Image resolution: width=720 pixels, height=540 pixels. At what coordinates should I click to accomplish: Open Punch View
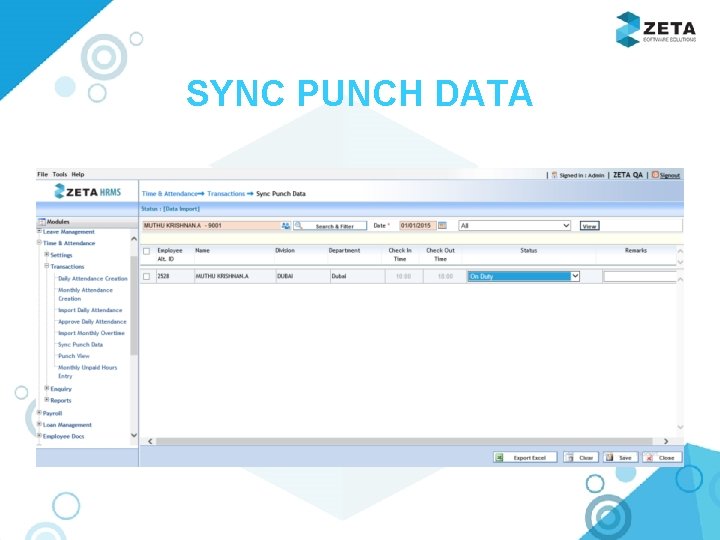73,356
